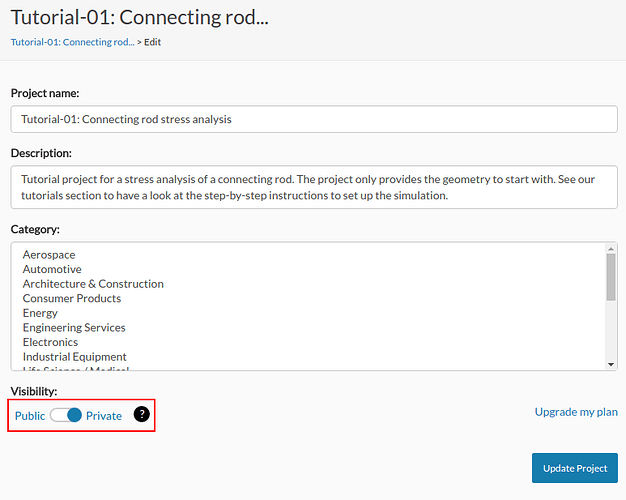This screenshot has height=500, width=626.
Task: Click the Category list scrollbar thumb
Action: click(x=611, y=277)
